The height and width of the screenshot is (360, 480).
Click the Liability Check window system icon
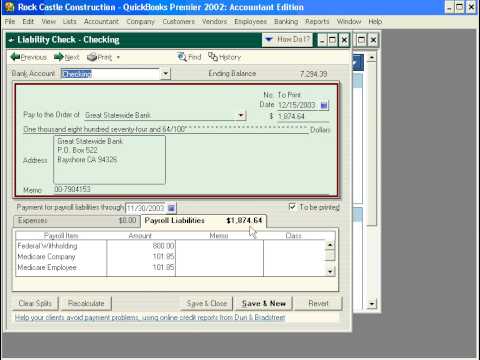click(11, 40)
